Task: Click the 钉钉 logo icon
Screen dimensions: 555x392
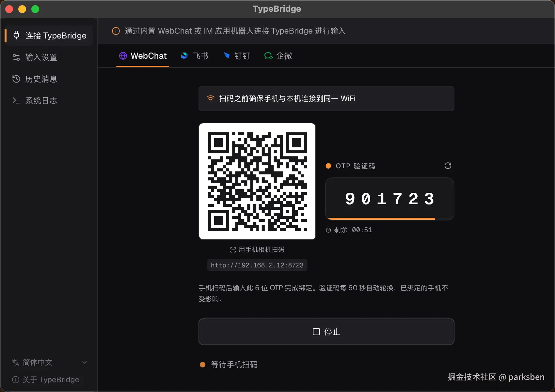Action: click(x=227, y=56)
